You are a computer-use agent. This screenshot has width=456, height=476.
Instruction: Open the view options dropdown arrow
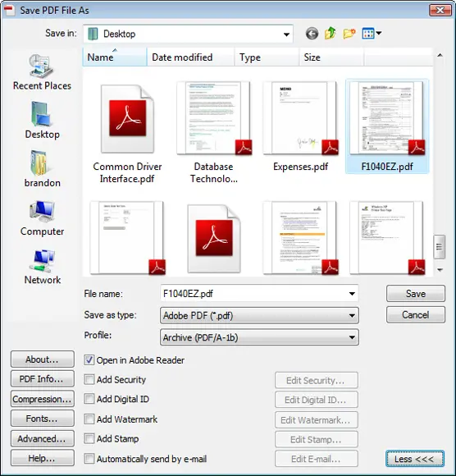pyautogui.click(x=379, y=33)
